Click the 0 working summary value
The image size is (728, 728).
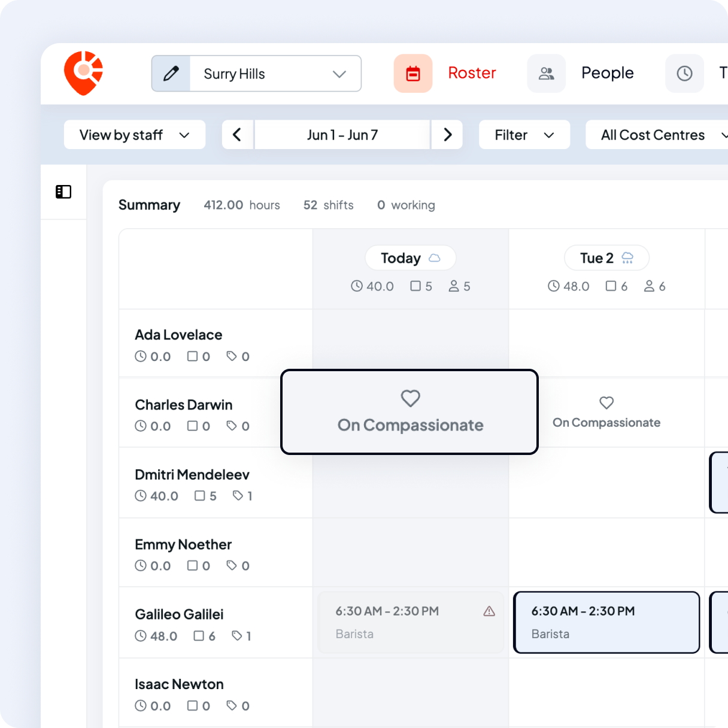tap(406, 205)
